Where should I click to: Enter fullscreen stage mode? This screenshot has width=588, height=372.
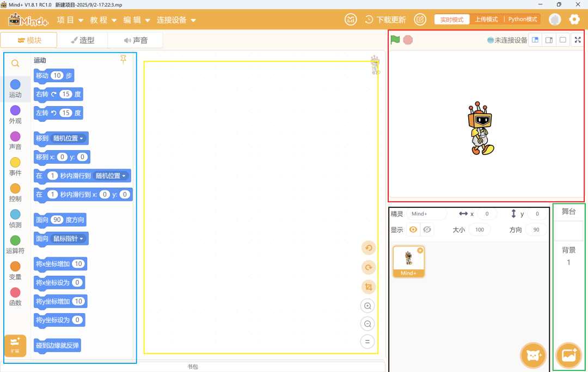(578, 40)
